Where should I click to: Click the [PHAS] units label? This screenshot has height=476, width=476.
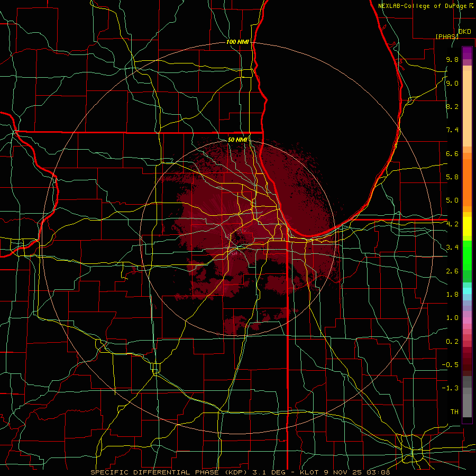click(447, 36)
